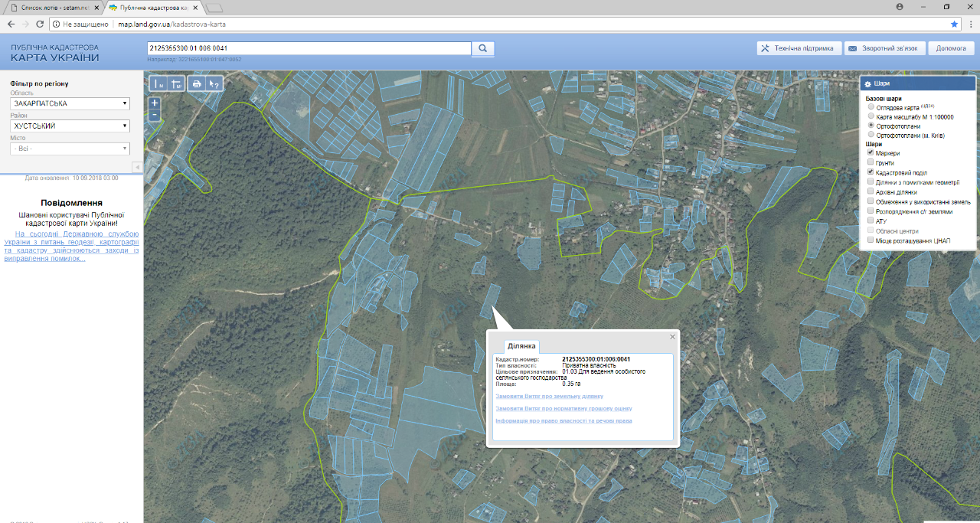Zoom out with the minus button

coord(155,115)
